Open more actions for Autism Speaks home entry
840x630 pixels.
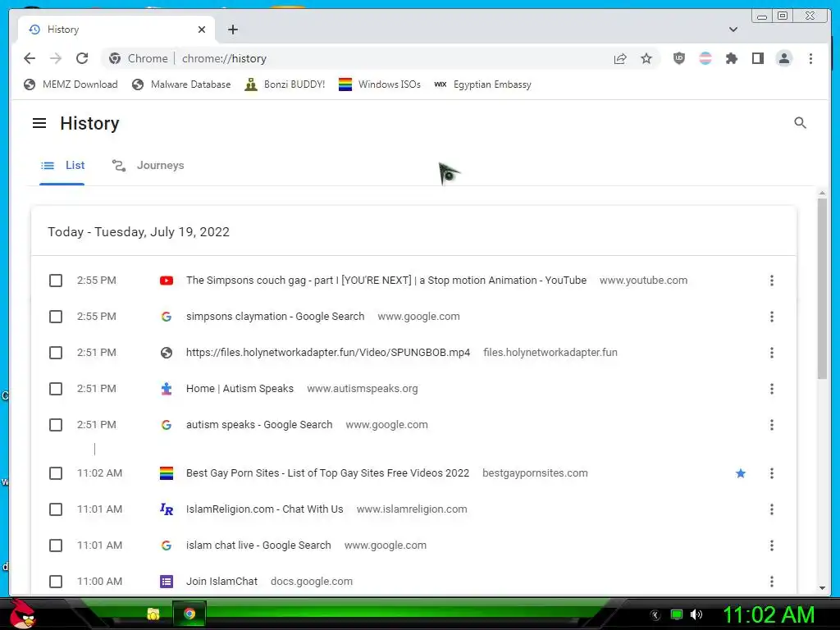(x=771, y=389)
